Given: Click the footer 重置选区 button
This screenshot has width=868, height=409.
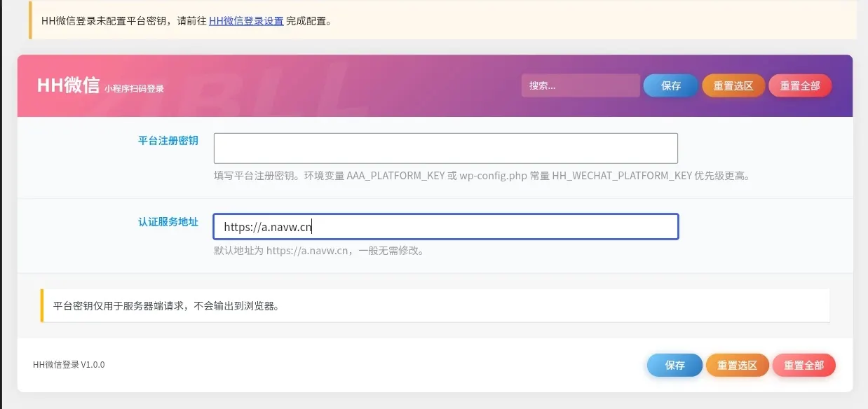Looking at the screenshot, I should click(x=738, y=365).
